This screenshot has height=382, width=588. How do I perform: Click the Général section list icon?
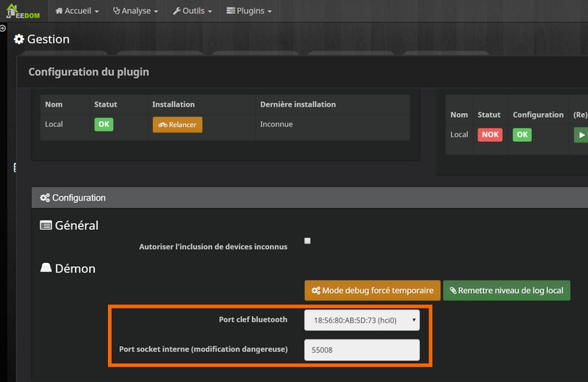pyautogui.click(x=46, y=226)
